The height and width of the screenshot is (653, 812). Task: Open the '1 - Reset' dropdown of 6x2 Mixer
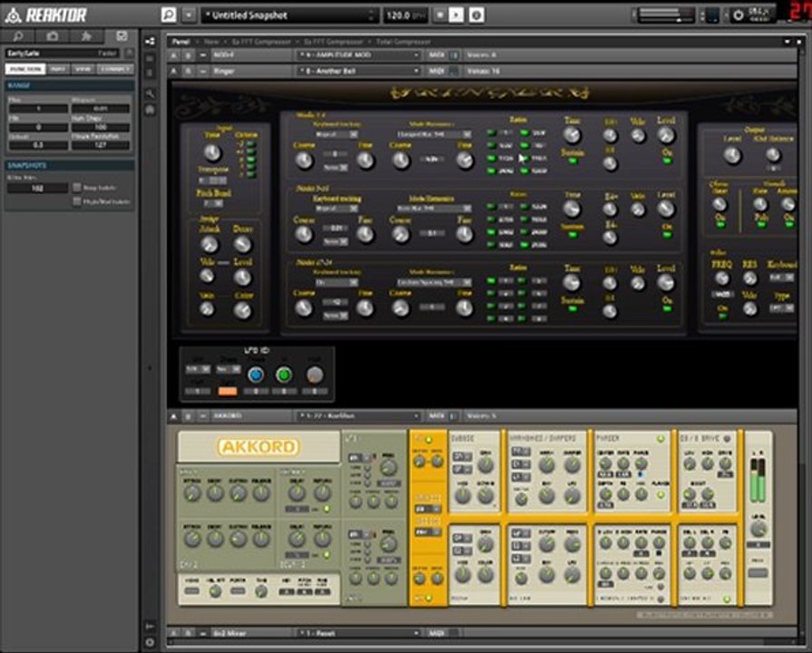[357, 633]
